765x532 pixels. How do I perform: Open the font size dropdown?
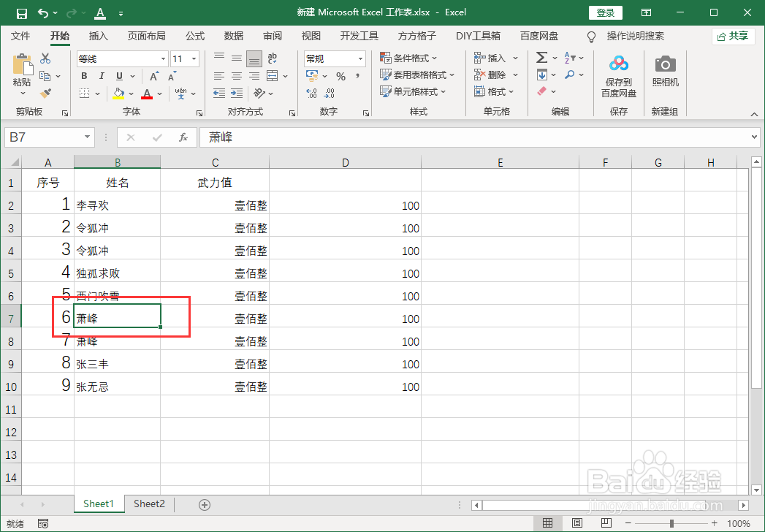point(194,59)
